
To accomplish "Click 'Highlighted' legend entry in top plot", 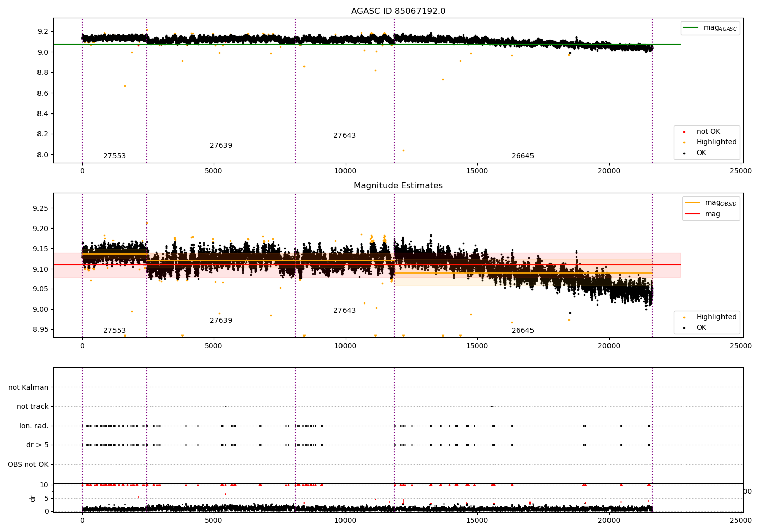I will 710,142.
